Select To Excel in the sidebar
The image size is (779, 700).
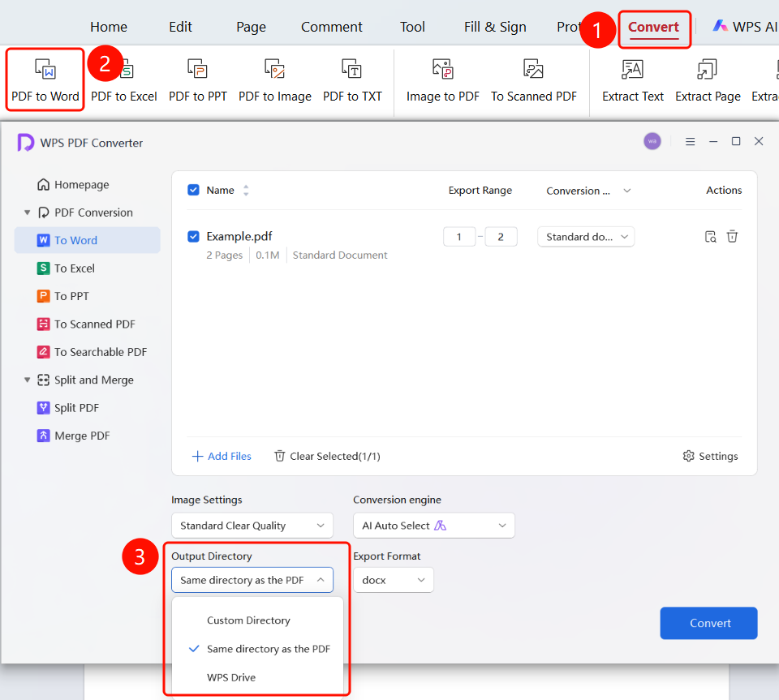pyautogui.click(x=66, y=268)
